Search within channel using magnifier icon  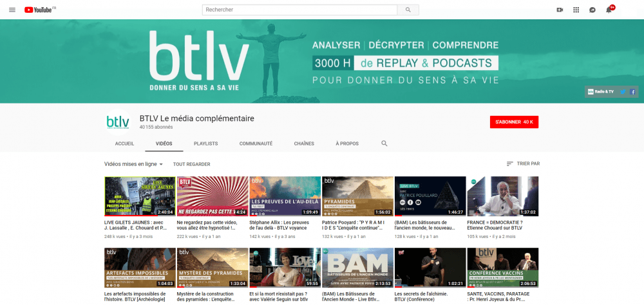(x=384, y=143)
